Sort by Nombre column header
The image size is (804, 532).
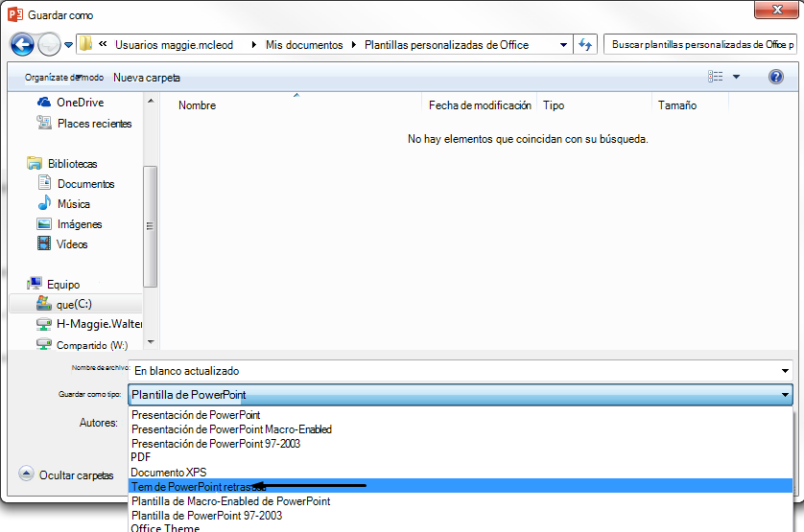198,105
